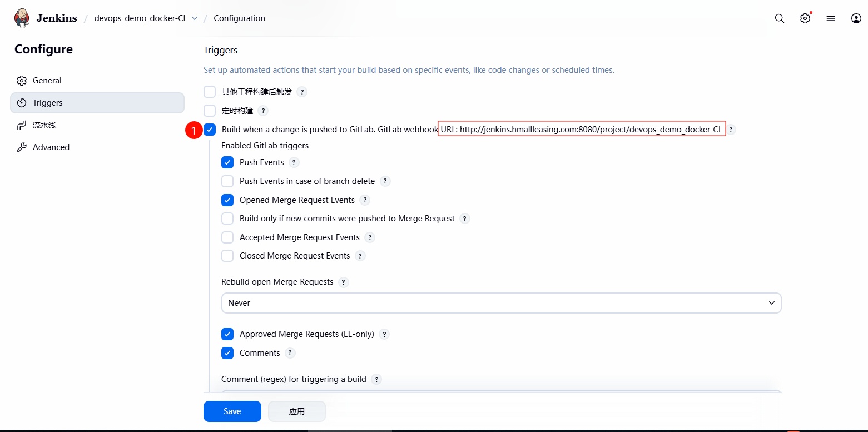
Task: Click help icon next to Comments
Action: [290, 353]
